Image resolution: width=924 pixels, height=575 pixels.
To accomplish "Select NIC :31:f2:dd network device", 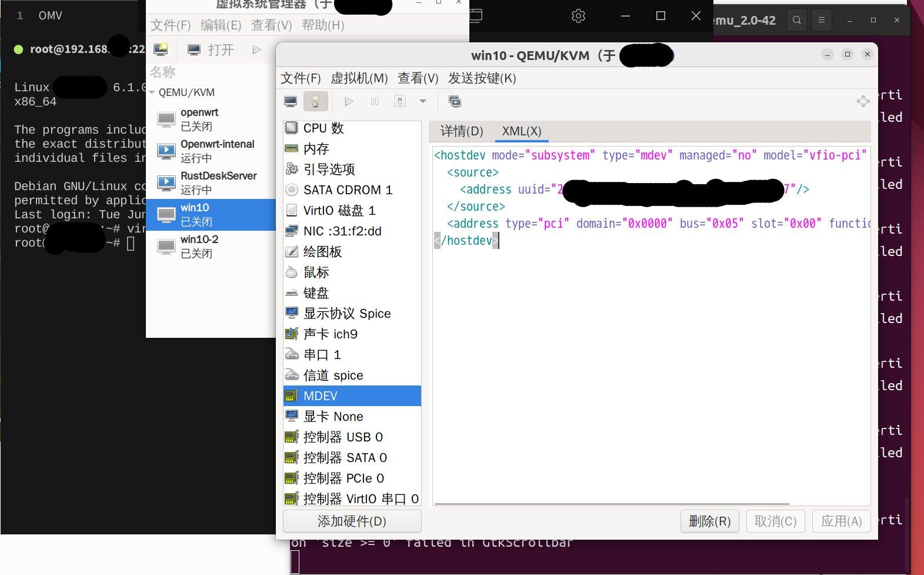I will pyautogui.click(x=352, y=231).
